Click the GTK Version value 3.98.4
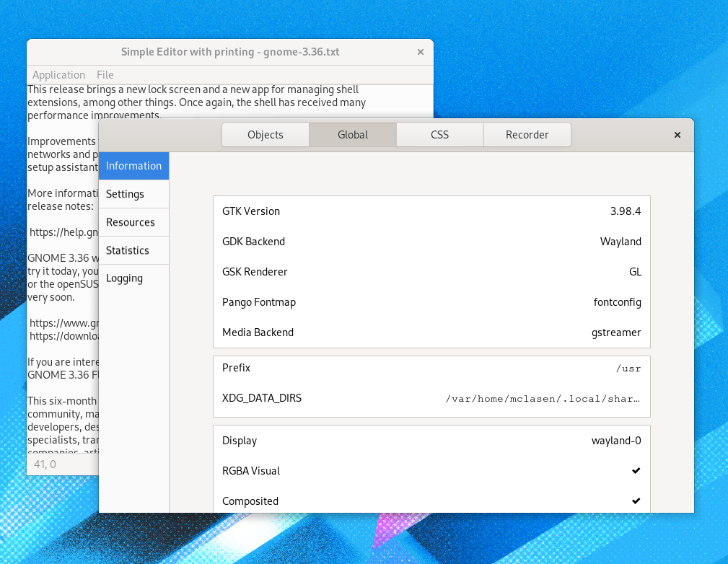 [x=626, y=211]
